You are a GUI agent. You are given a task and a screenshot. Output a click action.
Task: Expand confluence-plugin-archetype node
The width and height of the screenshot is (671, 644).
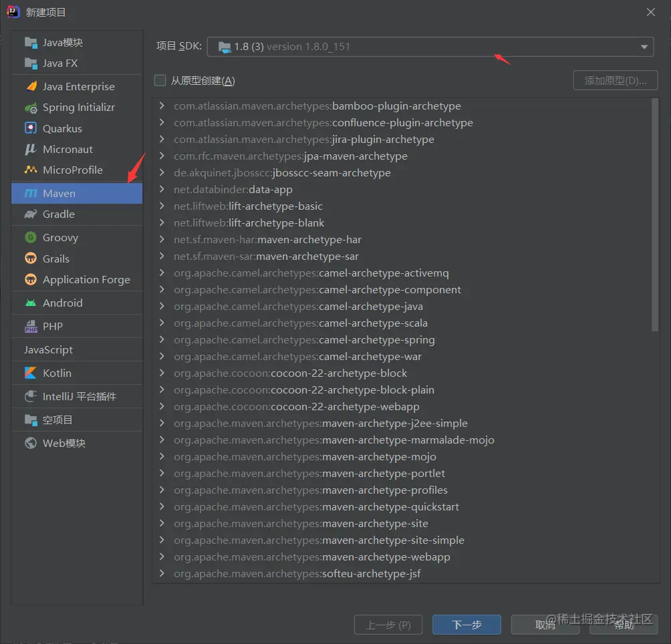pyautogui.click(x=162, y=122)
